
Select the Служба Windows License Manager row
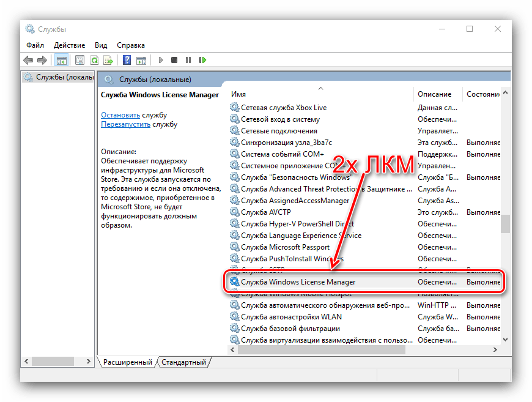point(298,282)
